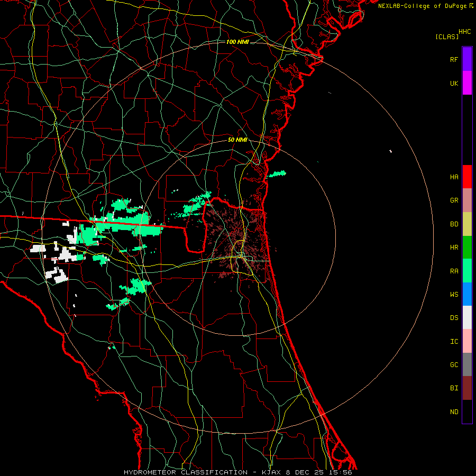Click the BI legend label text
476x476 pixels.
(x=454, y=388)
